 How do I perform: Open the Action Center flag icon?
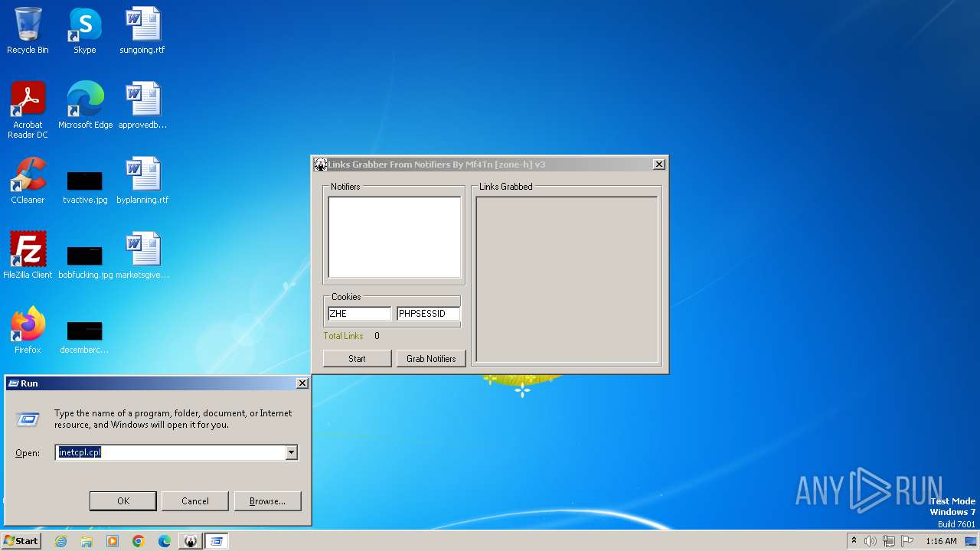pos(907,541)
